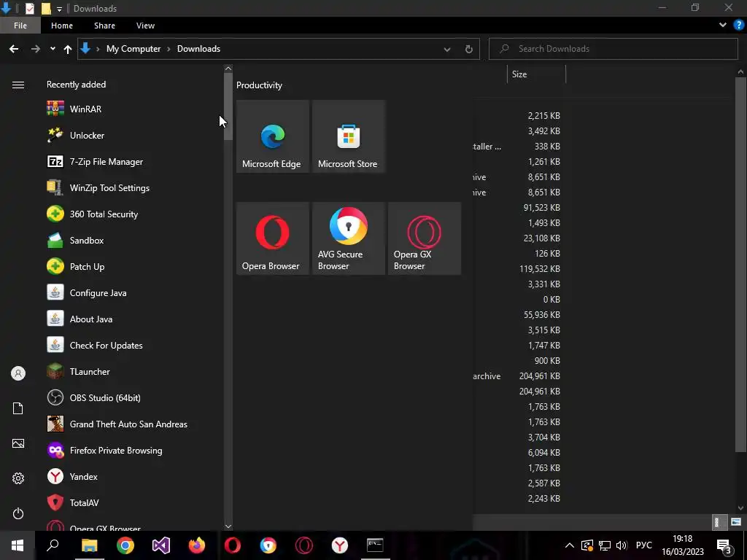Open Pictures from Start sidebar
This screenshot has height=560, width=747.
(18, 443)
